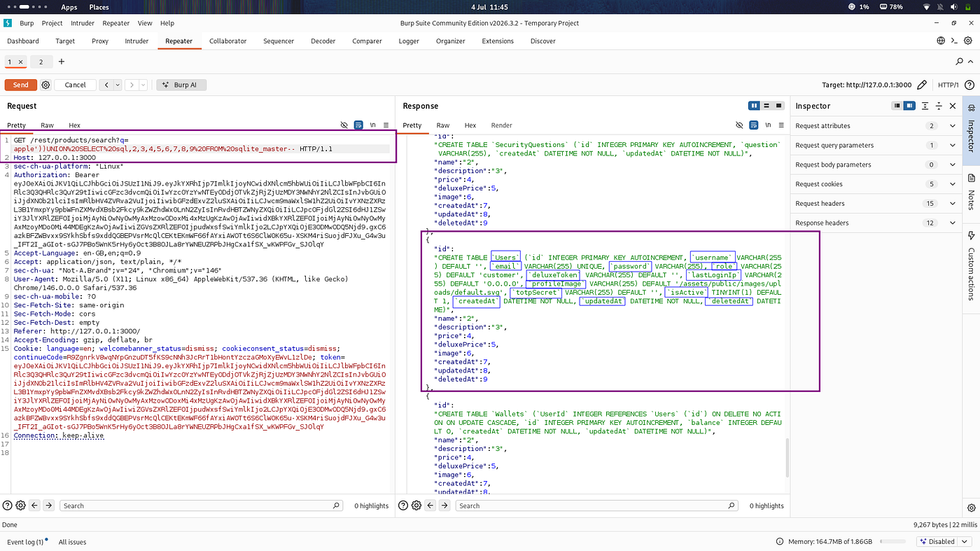Screen dimensions: 980x551
Task: Switch to the Proxy tab
Action: tap(100, 41)
